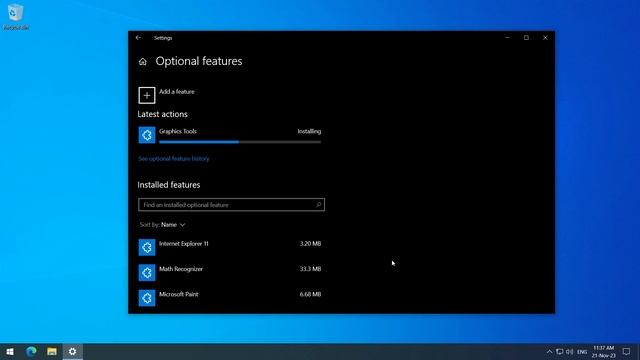Click the Graphics Tools installation progress bar
The height and width of the screenshot is (360, 640).
pos(240,142)
